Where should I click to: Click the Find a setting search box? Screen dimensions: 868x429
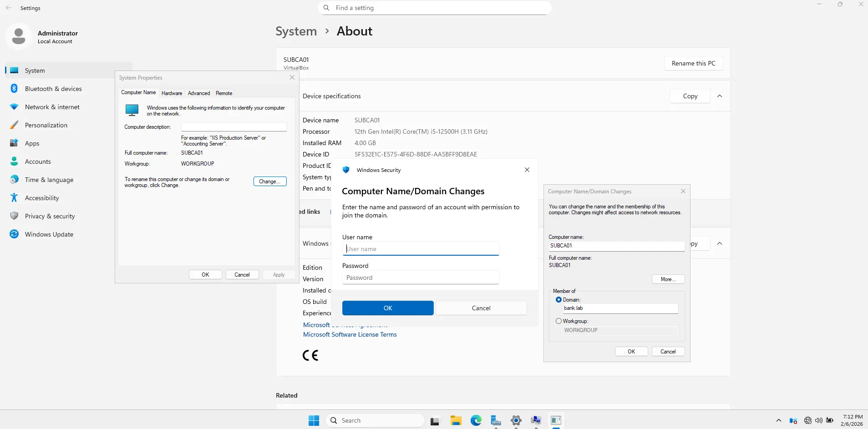click(435, 8)
